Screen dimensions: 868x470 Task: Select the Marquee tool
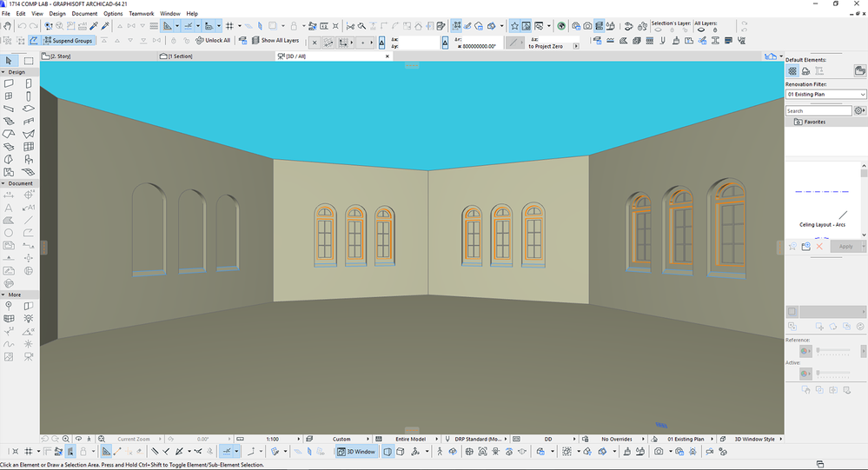click(29, 61)
